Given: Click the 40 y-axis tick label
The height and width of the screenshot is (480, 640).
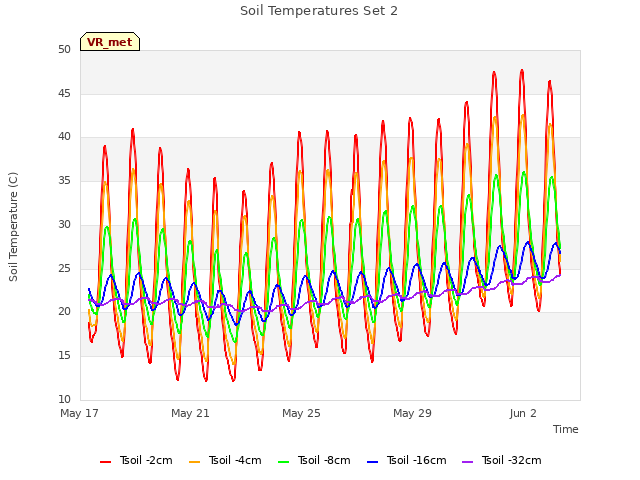Looking at the screenshot, I should point(64,137).
